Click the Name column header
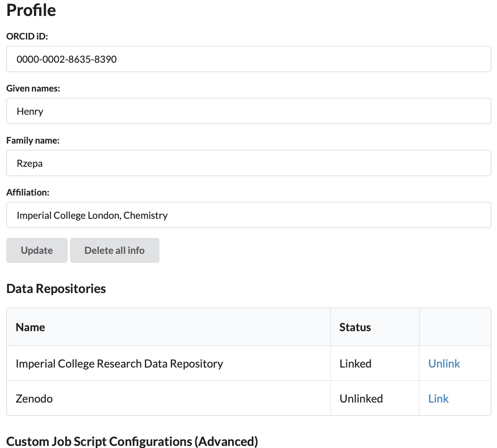 (30, 327)
